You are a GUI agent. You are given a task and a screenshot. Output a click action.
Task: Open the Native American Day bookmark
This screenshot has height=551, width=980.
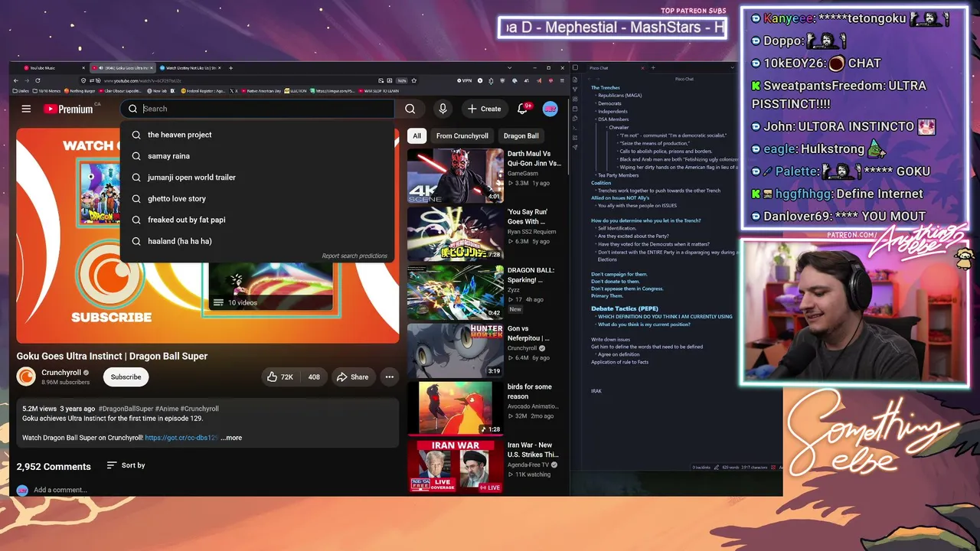tap(260, 91)
